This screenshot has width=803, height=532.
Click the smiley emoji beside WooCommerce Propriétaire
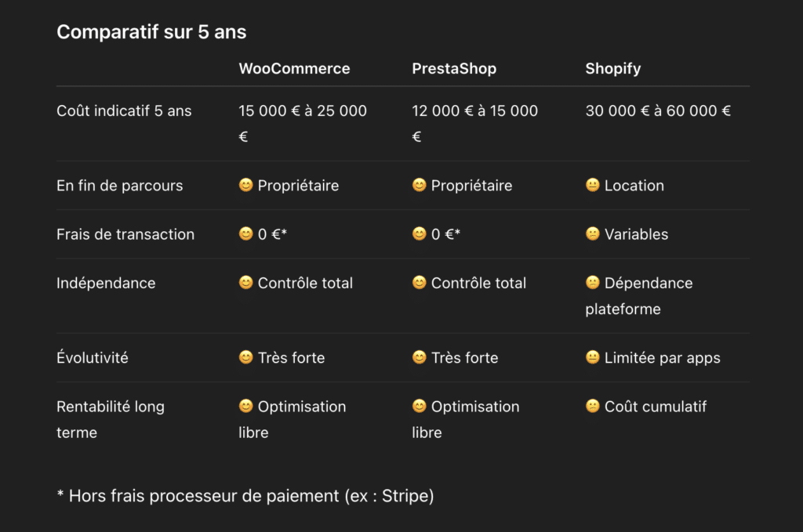[x=246, y=186]
